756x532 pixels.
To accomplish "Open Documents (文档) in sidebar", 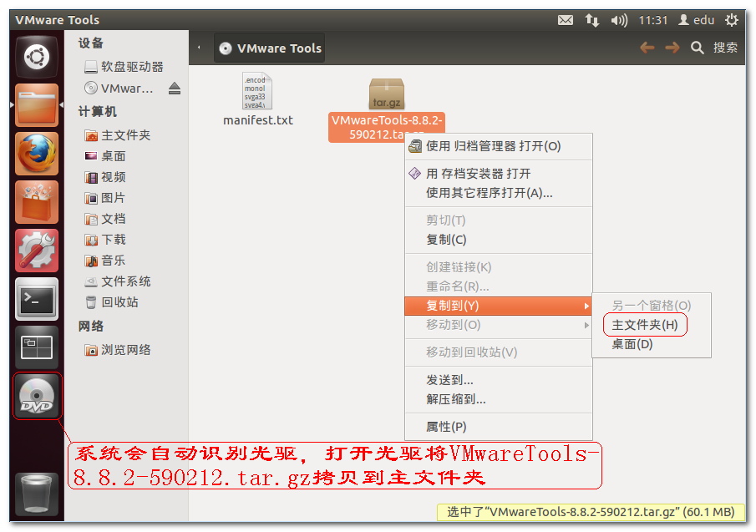I will (105, 219).
